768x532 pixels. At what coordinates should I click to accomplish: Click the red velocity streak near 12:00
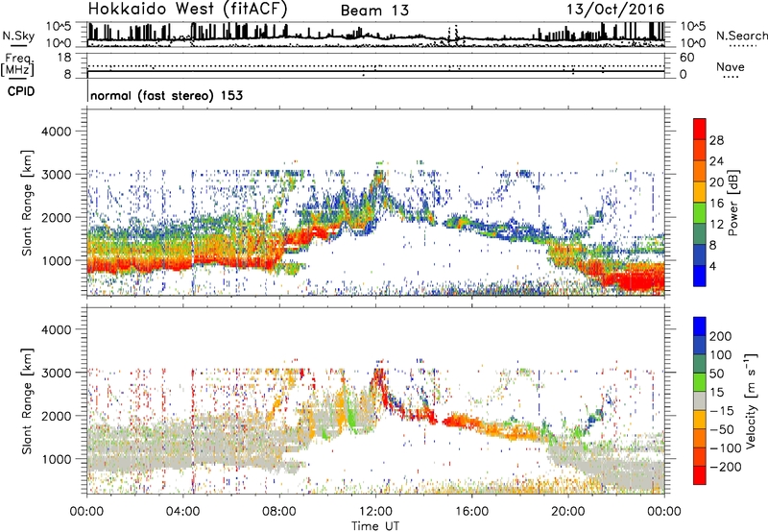pos(380,382)
